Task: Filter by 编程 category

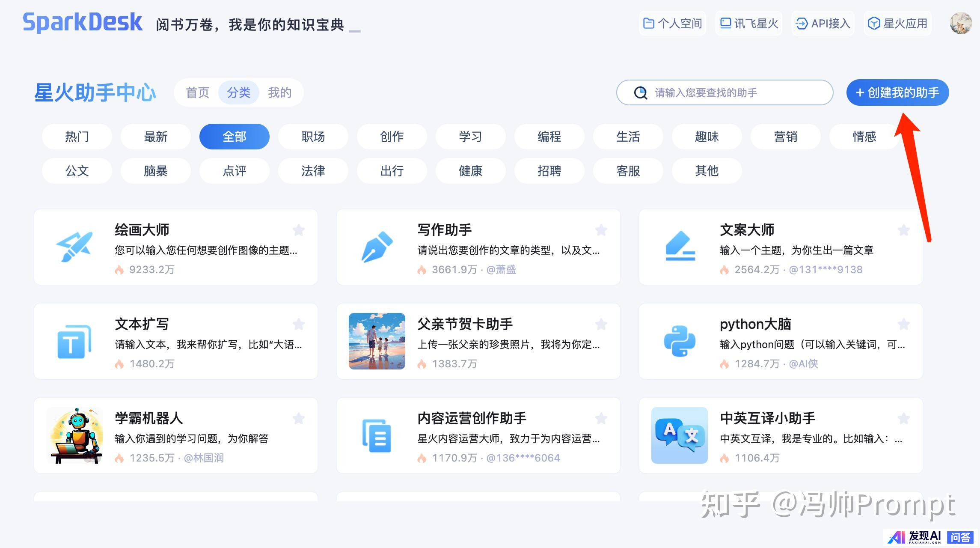Action: coord(549,137)
